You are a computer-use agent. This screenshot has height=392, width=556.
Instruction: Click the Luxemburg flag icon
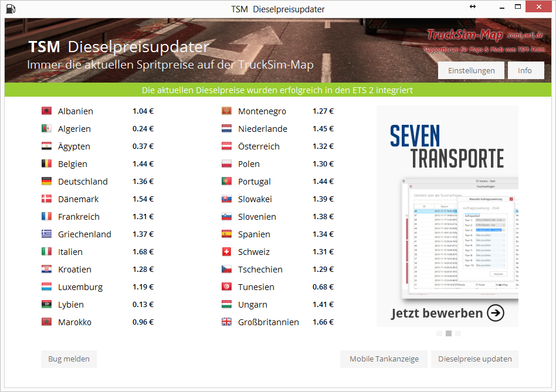click(46, 287)
